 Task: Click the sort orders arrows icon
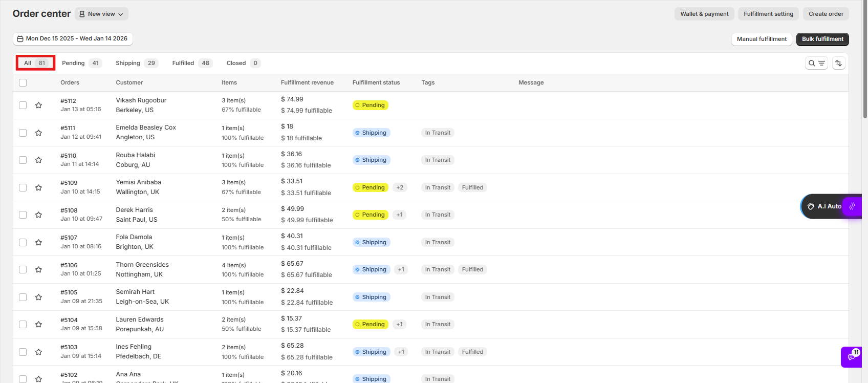click(x=838, y=63)
